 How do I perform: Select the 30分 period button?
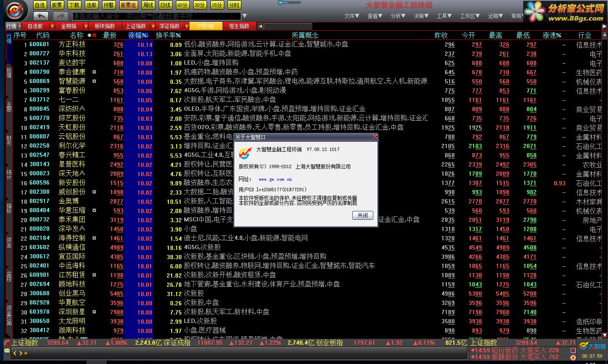(x=200, y=5)
